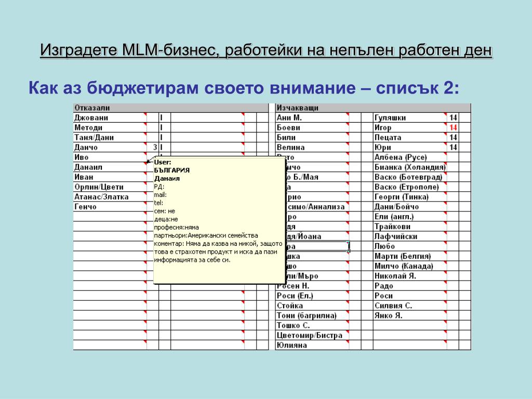Viewport: 532px width, 399px height.
Task: Click the red comment indicator on Юлияна
Action: coord(348,342)
